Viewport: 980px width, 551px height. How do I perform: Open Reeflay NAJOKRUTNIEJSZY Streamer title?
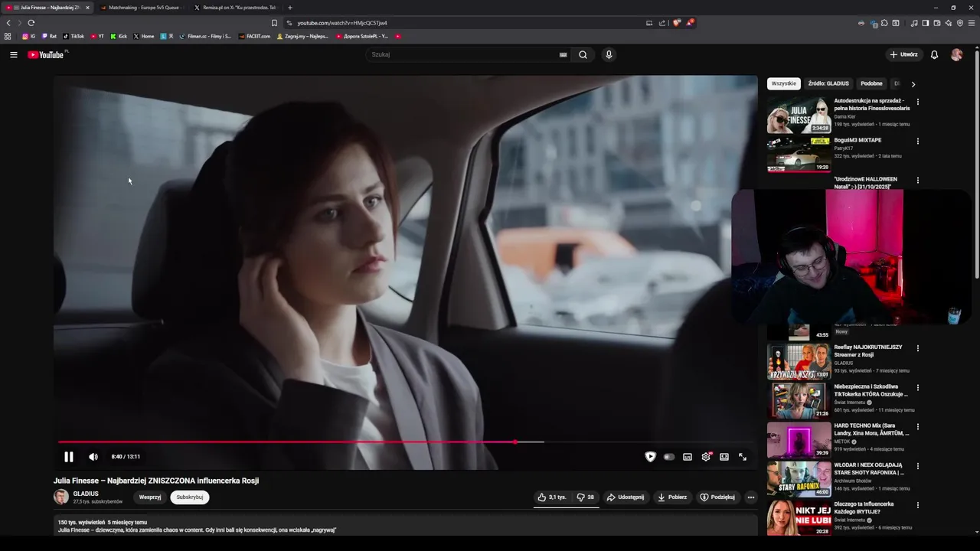click(868, 350)
